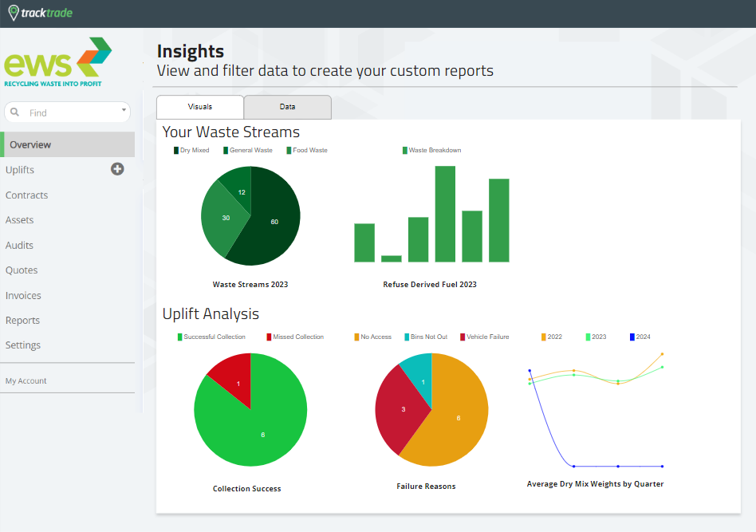The width and height of the screenshot is (756, 532).
Task: Open My Account link
Action: (x=26, y=380)
